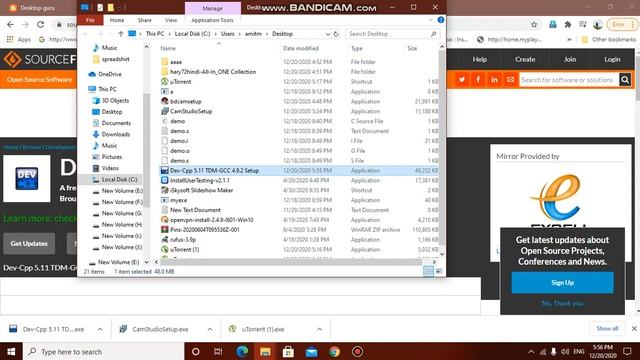
Task: Click Local Disk (C:) breadcrumb segment
Action: (x=192, y=34)
